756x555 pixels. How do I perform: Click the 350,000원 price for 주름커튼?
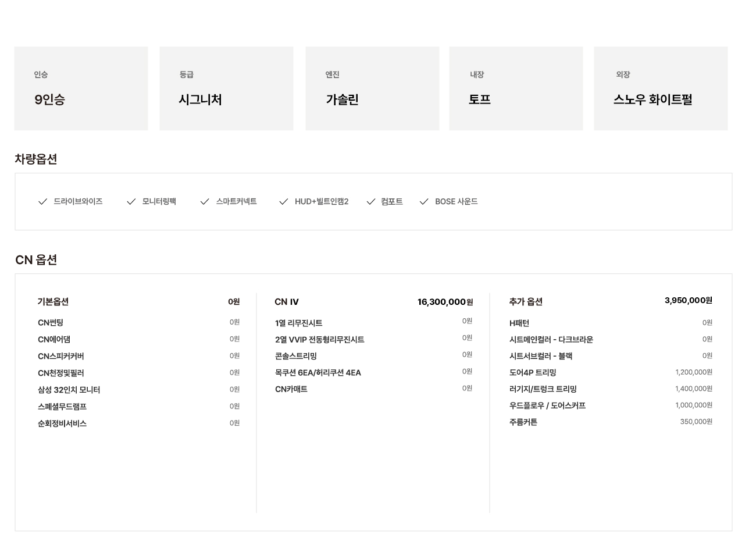click(696, 422)
